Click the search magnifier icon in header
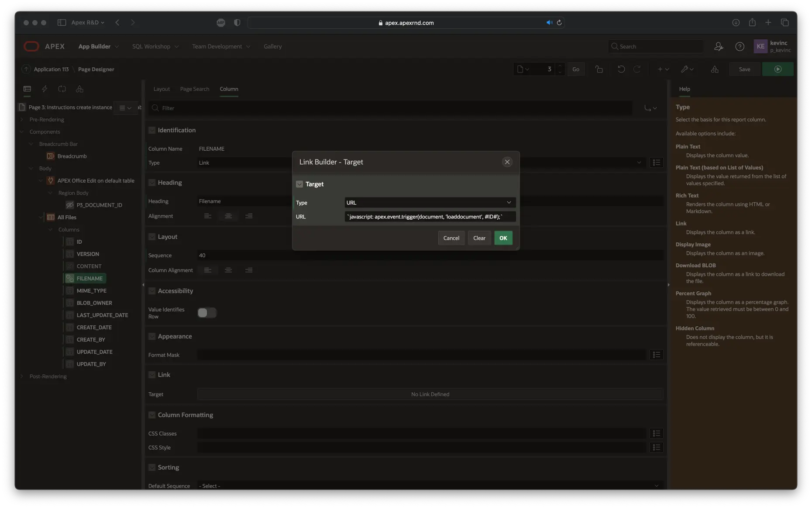812x508 pixels. point(615,46)
